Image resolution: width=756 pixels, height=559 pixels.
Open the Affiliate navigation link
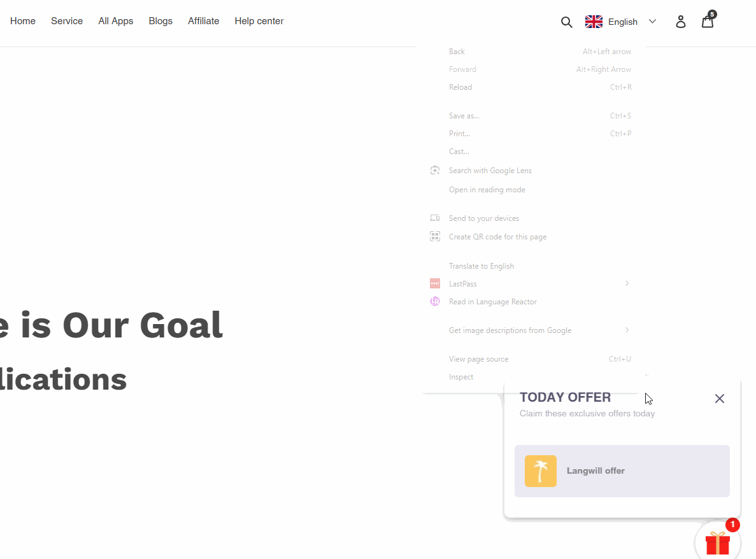pos(203,21)
